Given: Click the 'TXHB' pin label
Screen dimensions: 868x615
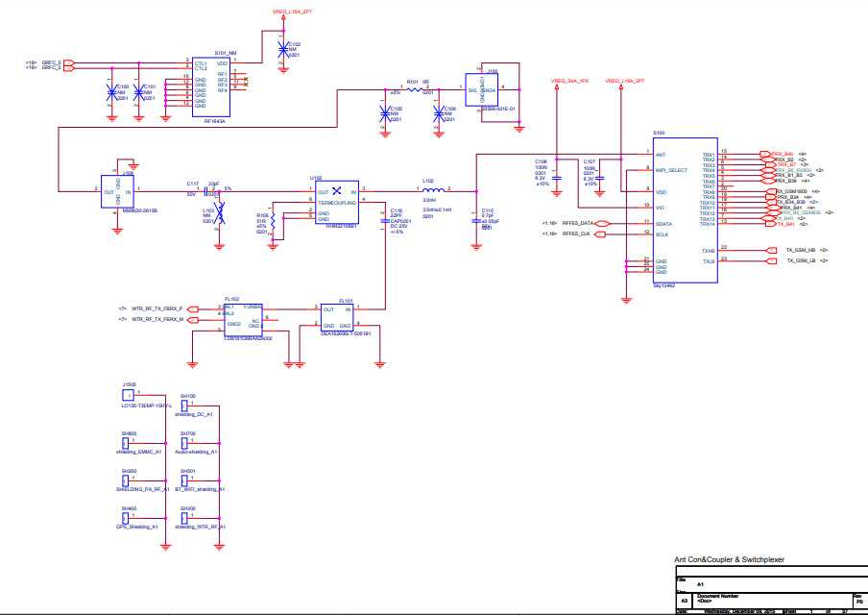Looking at the screenshot, I should [709, 251].
